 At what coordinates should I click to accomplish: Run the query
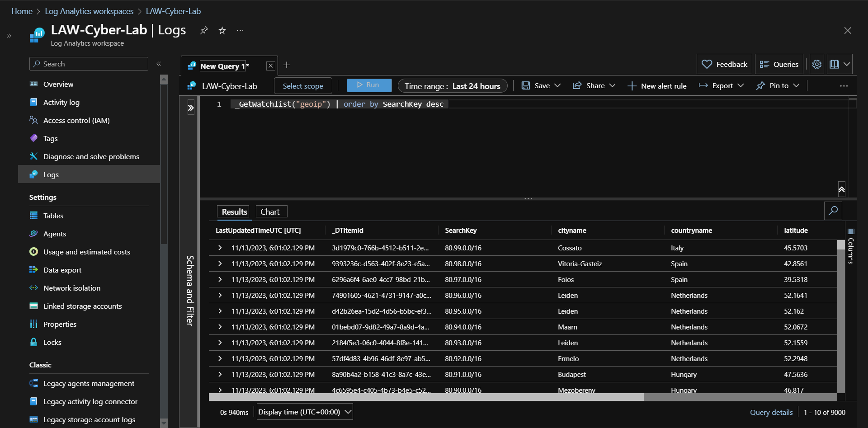point(369,85)
